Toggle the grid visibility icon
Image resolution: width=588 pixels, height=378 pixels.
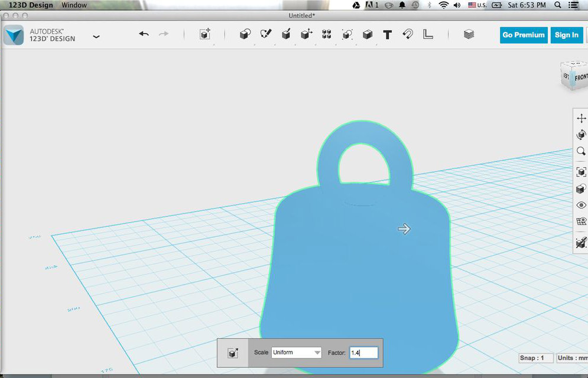click(x=581, y=221)
